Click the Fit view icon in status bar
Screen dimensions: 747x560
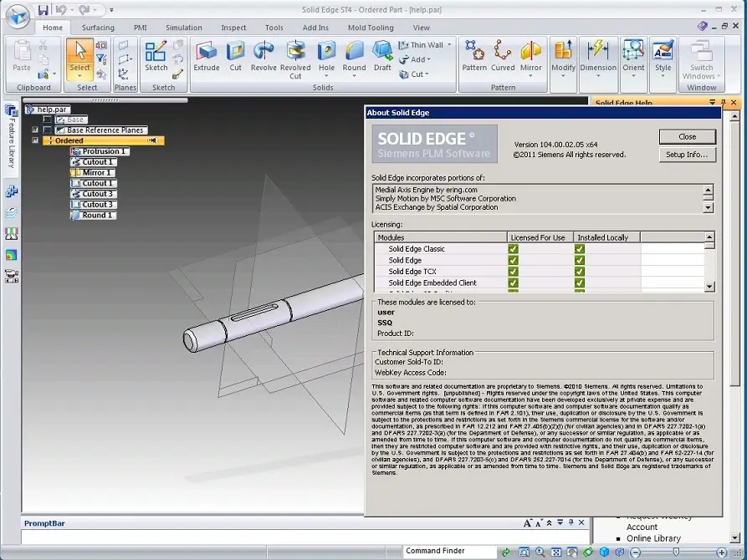tap(556, 552)
